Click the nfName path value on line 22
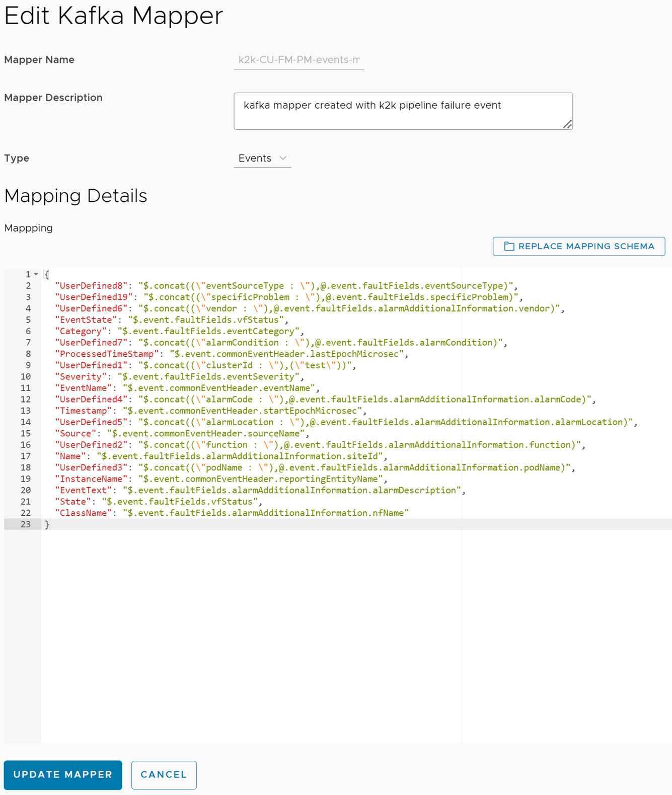 (x=266, y=513)
